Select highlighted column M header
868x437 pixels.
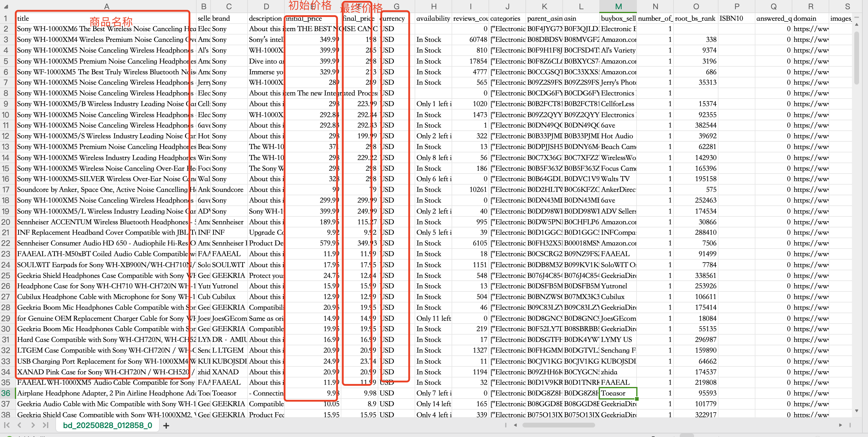pos(618,6)
